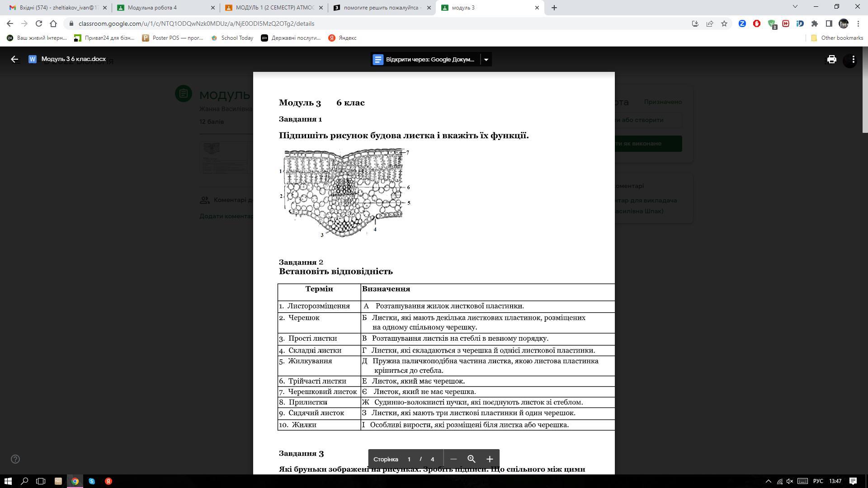Open volume control in system tray
868x488 pixels.
(790, 481)
